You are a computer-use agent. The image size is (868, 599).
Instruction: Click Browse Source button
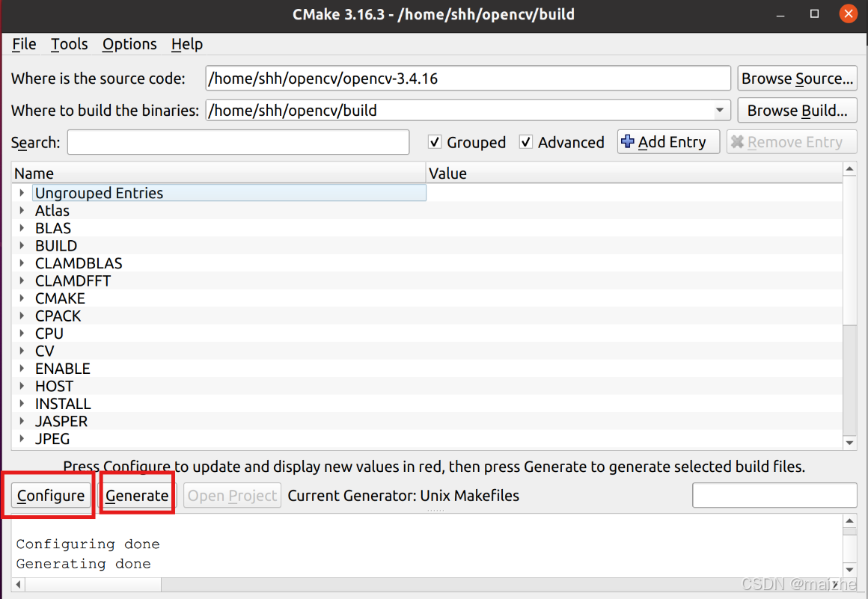pyautogui.click(x=797, y=79)
